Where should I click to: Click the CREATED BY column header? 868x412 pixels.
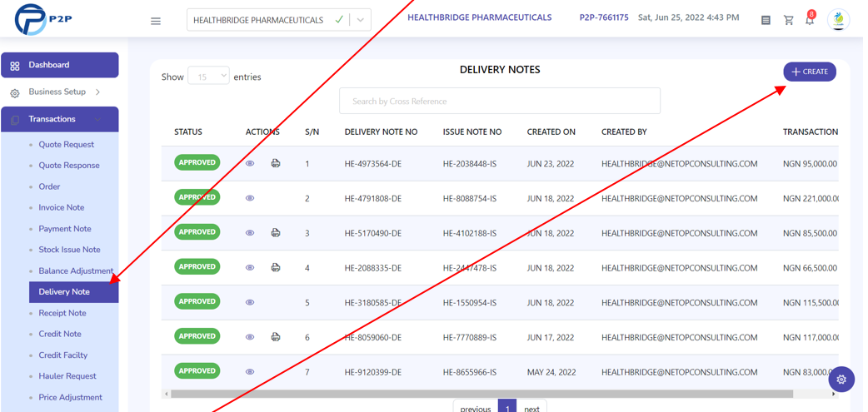click(x=624, y=132)
